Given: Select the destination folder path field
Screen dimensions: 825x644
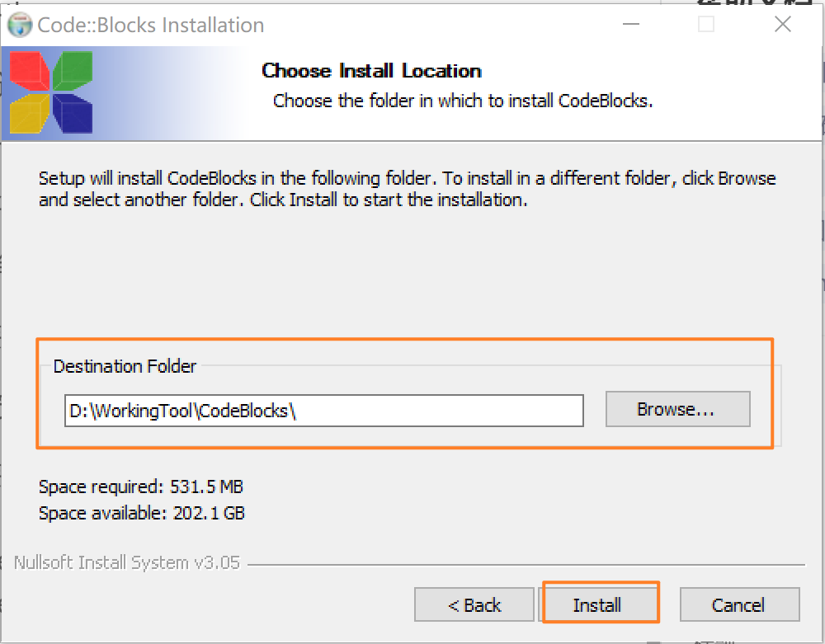Looking at the screenshot, I should tap(323, 410).
